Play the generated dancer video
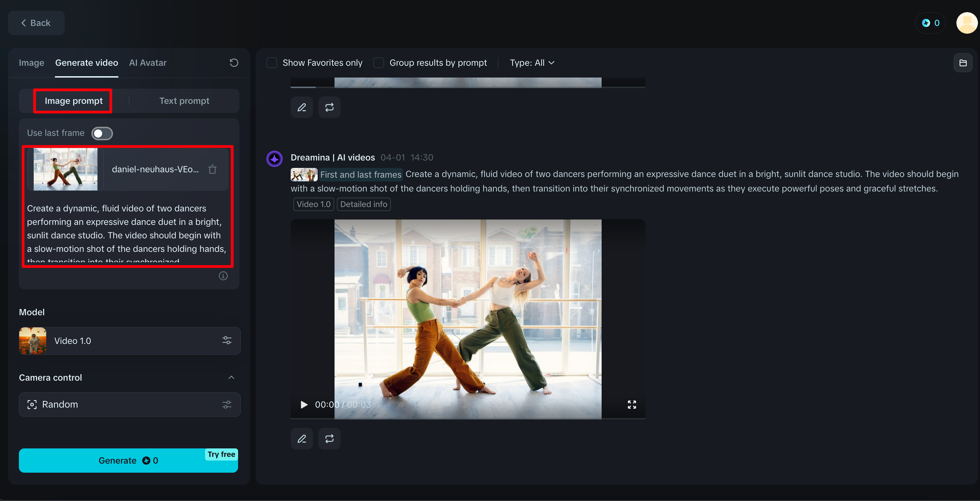Image resolution: width=980 pixels, height=501 pixels. click(x=303, y=404)
